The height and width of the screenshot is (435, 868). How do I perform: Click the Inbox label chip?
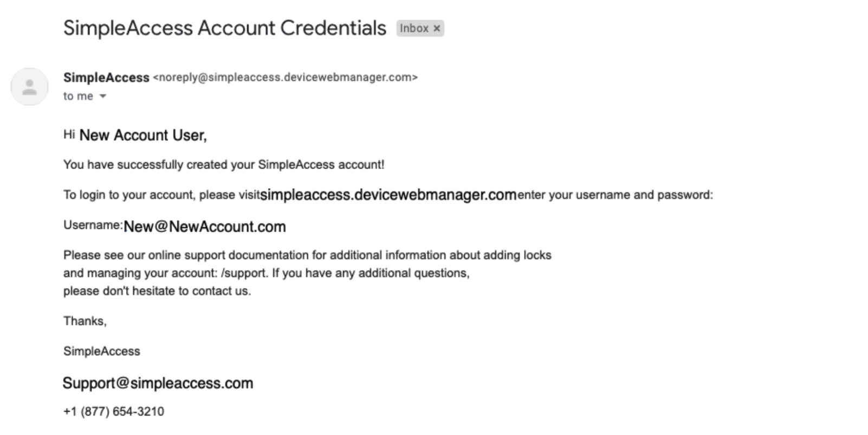(420, 28)
